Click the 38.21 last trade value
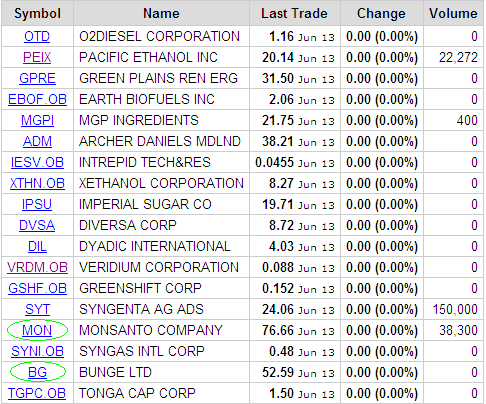 278,141
